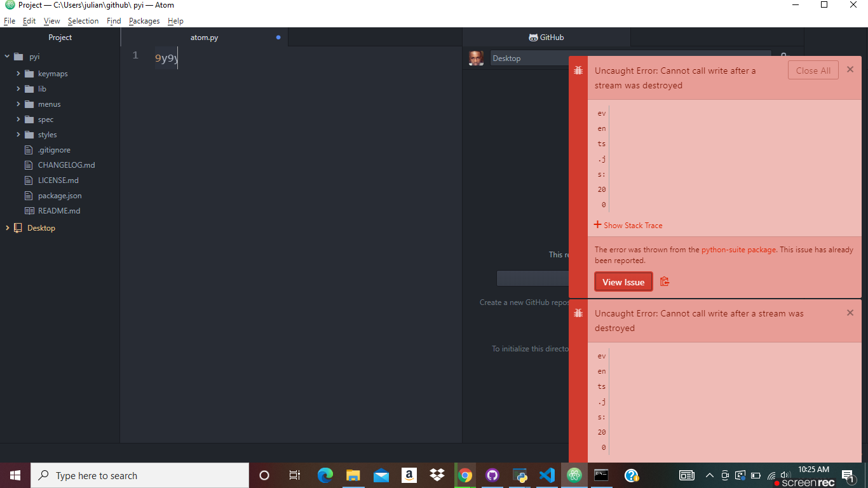Click the folder icon next to pyi
The width and height of the screenshot is (868, 488).
click(x=18, y=57)
